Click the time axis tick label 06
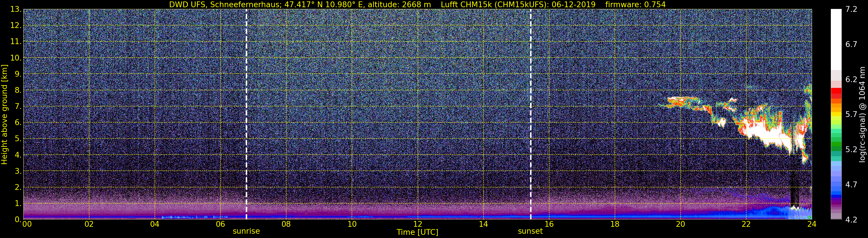The image size is (868, 238). tap(220, 224)
